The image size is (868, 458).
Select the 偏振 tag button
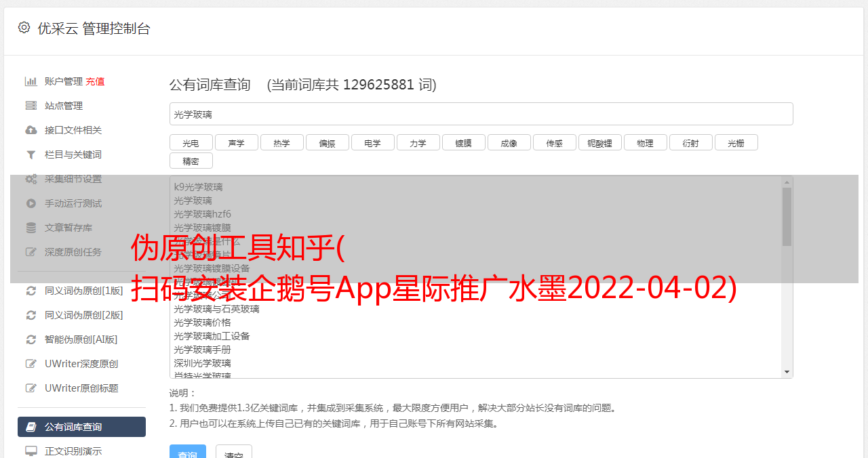tap(327, 143)
